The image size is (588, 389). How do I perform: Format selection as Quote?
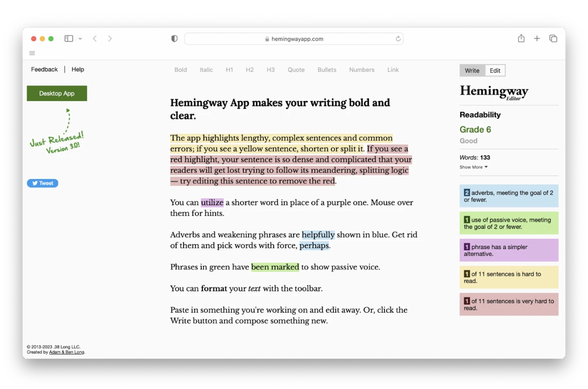(296, 70)
